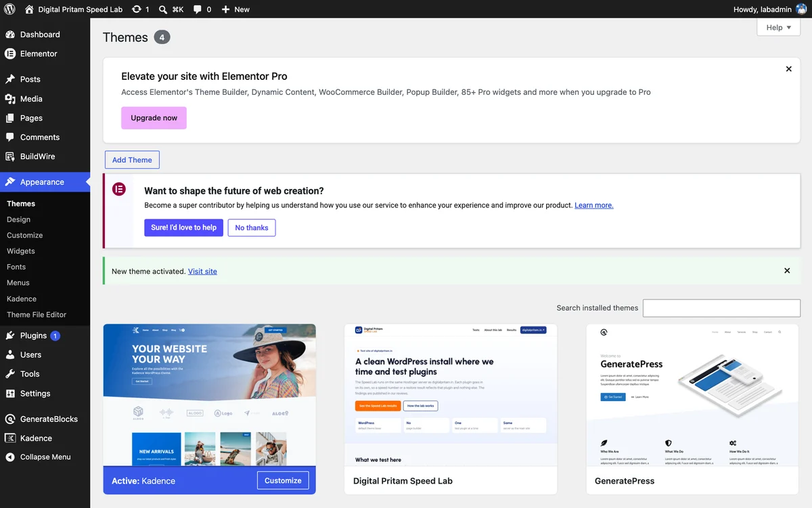Click the updates icon in admin bar
The width and height of the screenshot is (812, 508).
(x=137, y=9)
